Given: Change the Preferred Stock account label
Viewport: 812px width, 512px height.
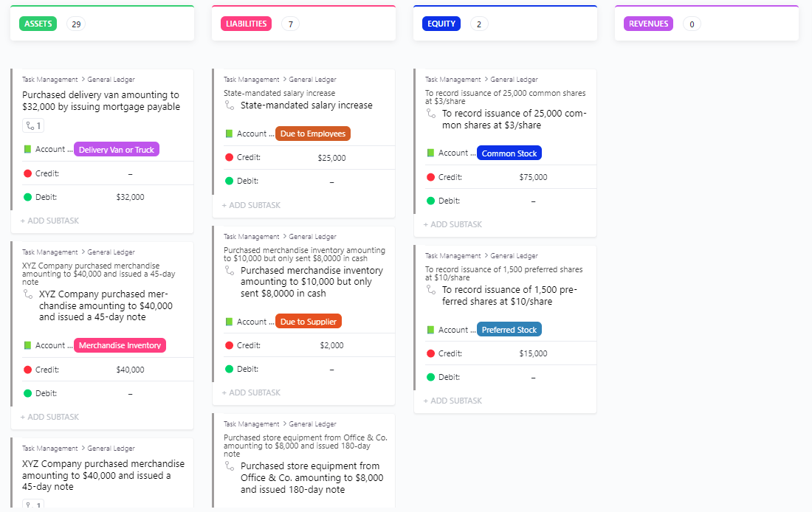Looking at the screenshot, I should [x=509, y=330].
